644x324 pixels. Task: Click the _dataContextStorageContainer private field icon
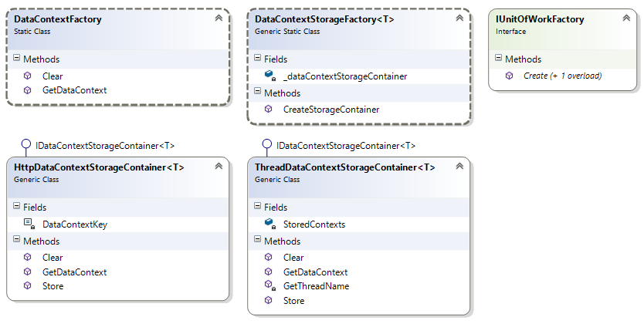[269, 76]
